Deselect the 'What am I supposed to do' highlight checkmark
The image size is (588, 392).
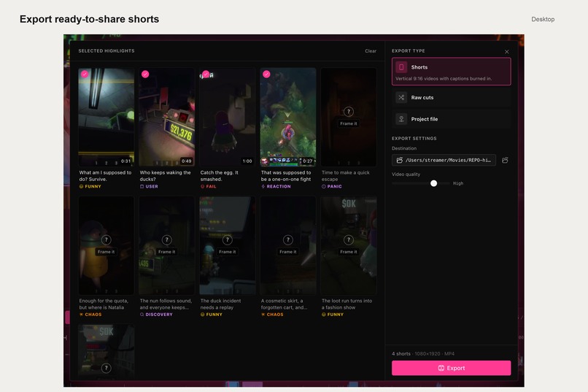tap(85, 74)
